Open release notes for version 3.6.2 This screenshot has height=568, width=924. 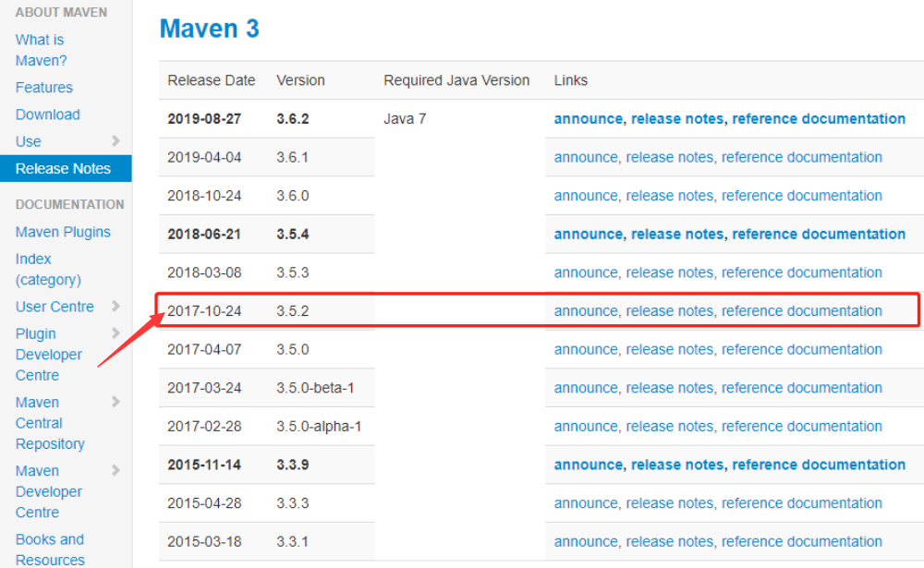(677, 118)
